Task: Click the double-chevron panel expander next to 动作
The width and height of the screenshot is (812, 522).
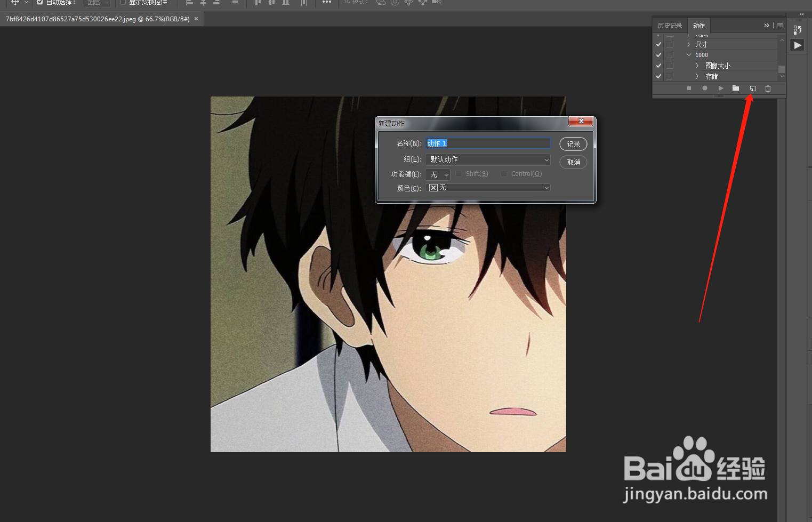Action: coord(767,25)
